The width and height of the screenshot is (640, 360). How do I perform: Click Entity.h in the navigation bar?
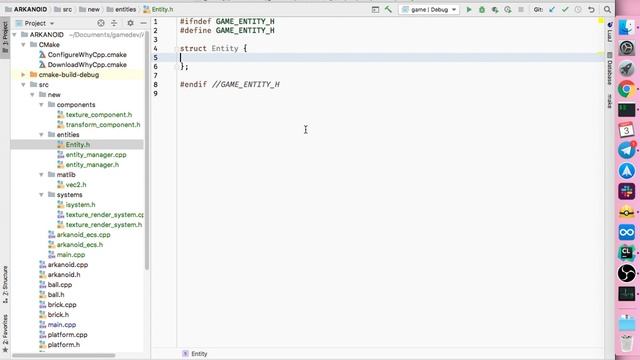point(158,9)
